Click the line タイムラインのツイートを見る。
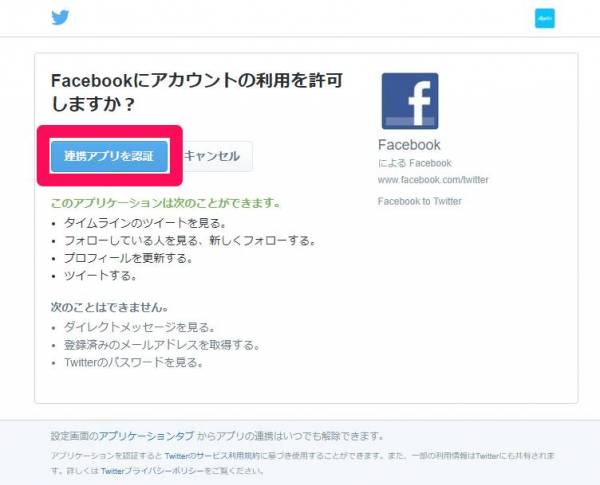This screenshot has width=600, height=485. [x=145, y=223]
